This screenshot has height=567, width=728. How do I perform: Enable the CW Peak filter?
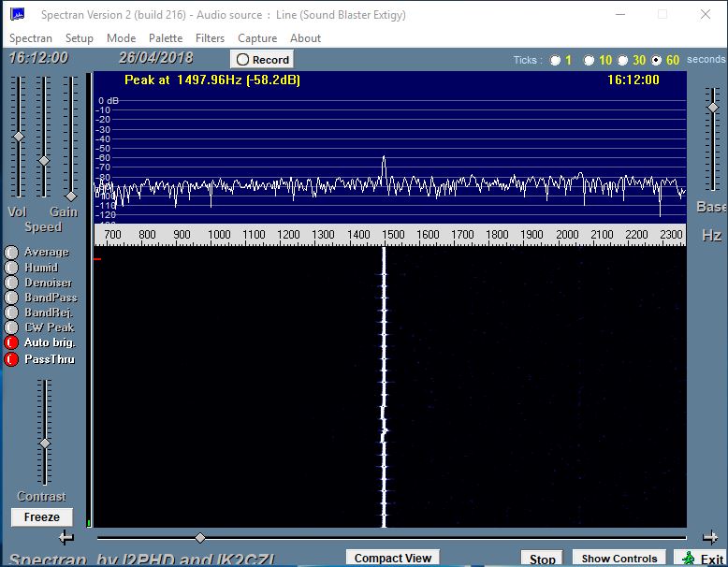tap(11, 327)
